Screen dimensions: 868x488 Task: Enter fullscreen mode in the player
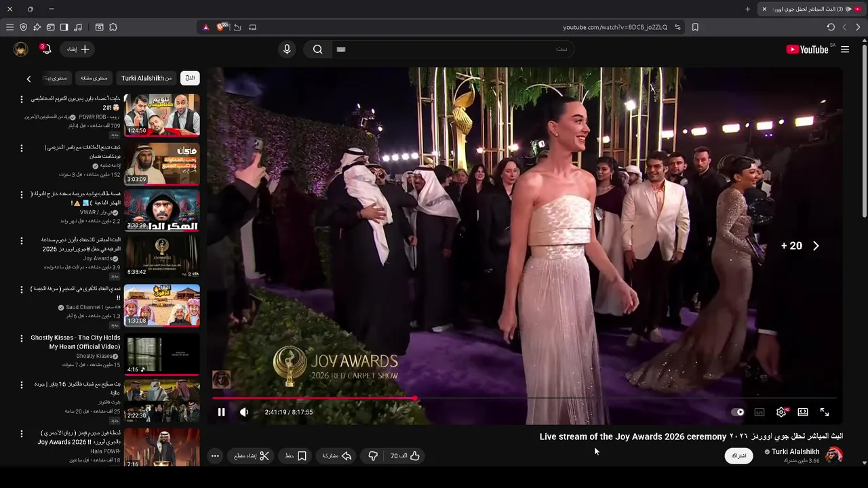tap(825, 412)
